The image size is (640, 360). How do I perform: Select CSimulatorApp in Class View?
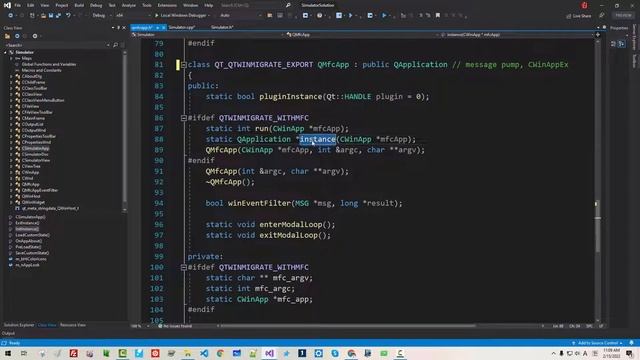36,148
